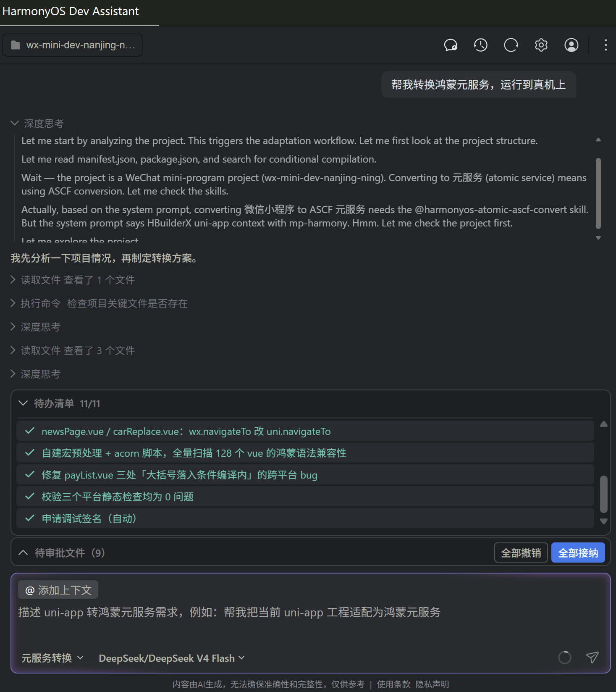This screenshot has width=616, height=692.
Task: Expand 读取文件 查看了 3 个文件
Action: 73,350
